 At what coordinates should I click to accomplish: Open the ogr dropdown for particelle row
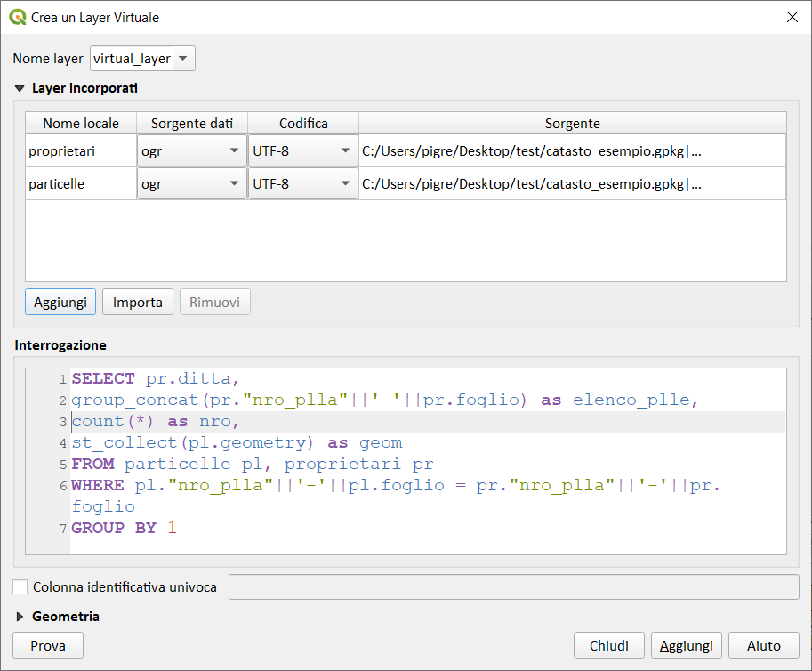pyautogui.click(x=191, y=184)
